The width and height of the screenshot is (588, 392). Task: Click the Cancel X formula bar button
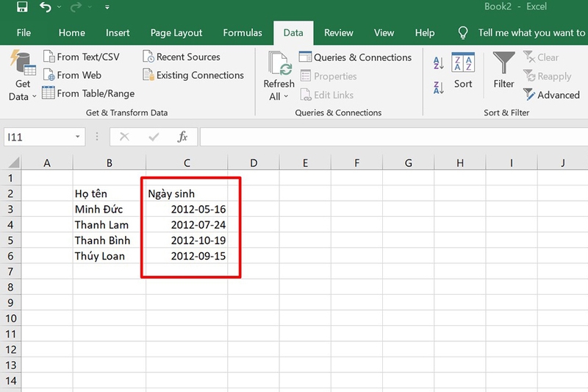[124, 137]
